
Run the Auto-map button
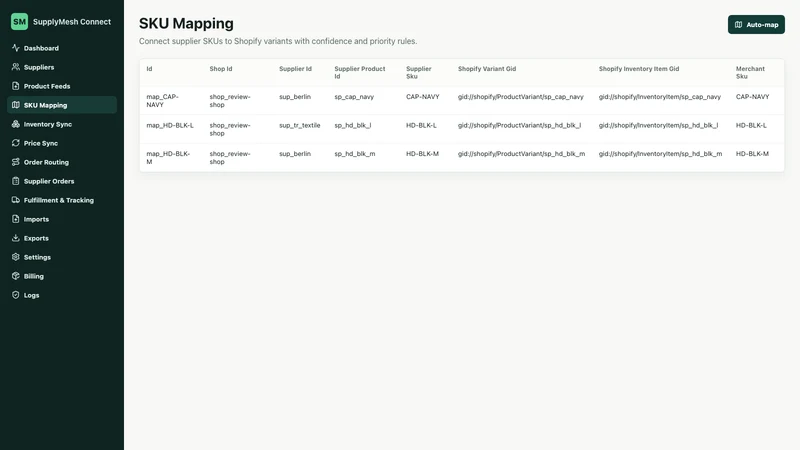756,24
